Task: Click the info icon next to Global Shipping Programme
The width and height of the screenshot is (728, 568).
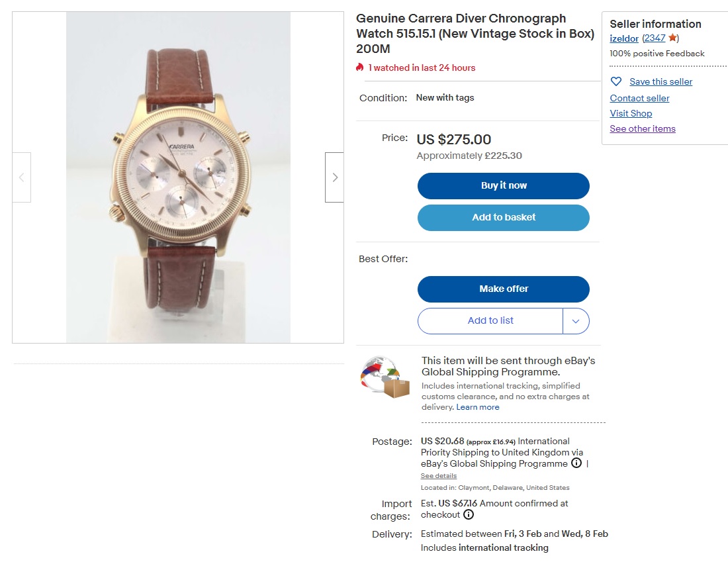Action: pyautogui.click(x=576, y=463)
